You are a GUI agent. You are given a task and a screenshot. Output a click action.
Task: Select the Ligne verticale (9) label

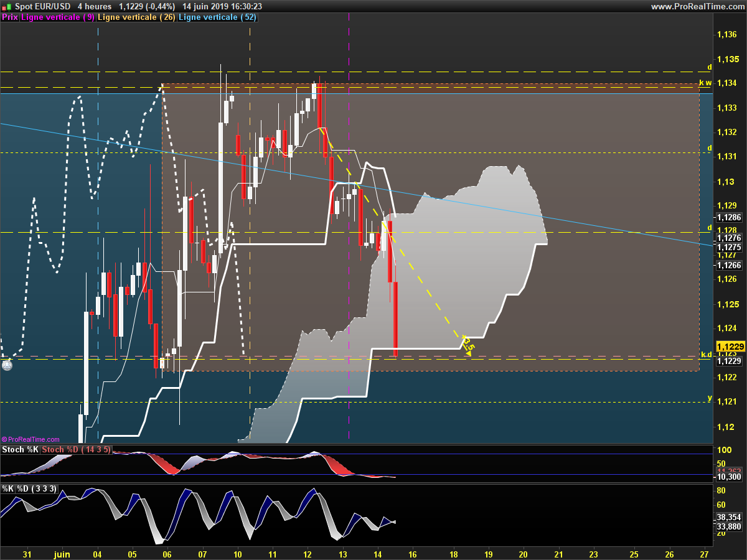click(x=58, y=17)
